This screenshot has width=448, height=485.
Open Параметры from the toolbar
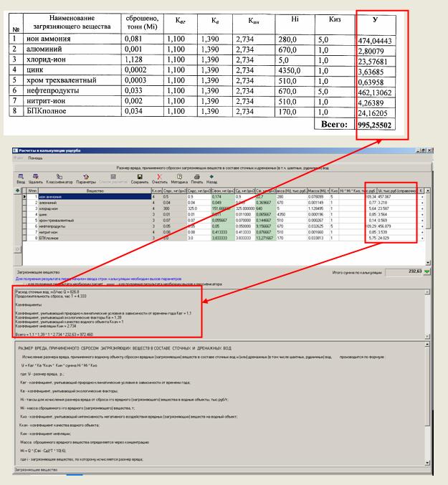[86, 176]
